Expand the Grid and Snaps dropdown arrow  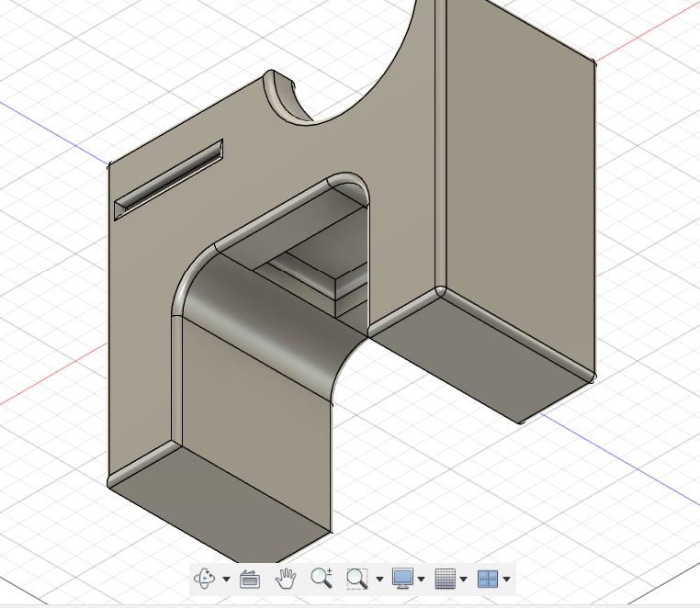(463, 580)
